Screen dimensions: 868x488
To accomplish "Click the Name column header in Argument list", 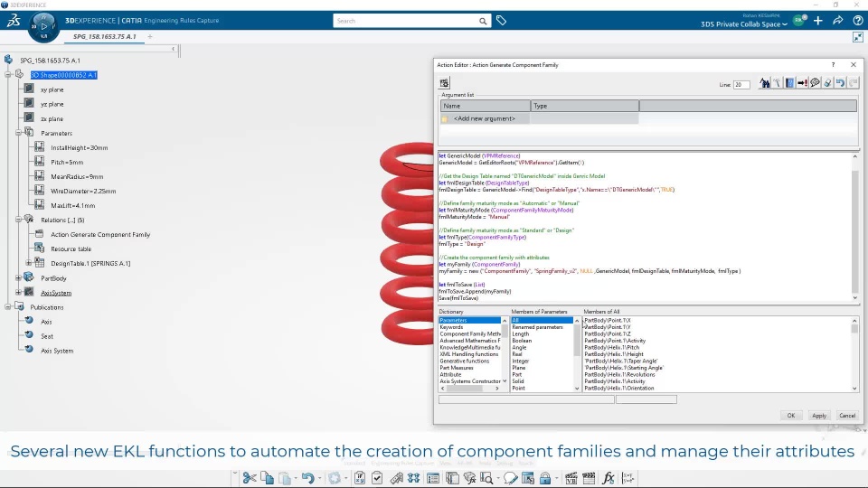I will click(x=485, y=106).
